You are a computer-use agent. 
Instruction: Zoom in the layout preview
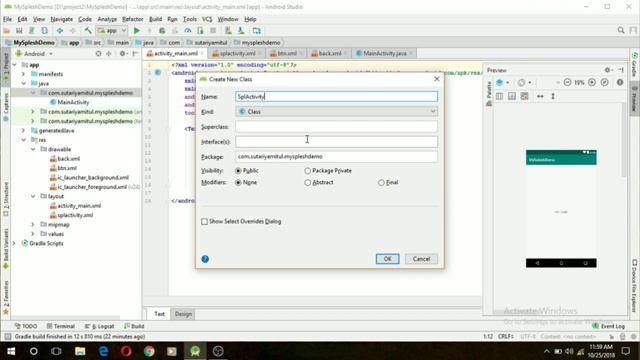pyautogui.click(x=592, y=82)
